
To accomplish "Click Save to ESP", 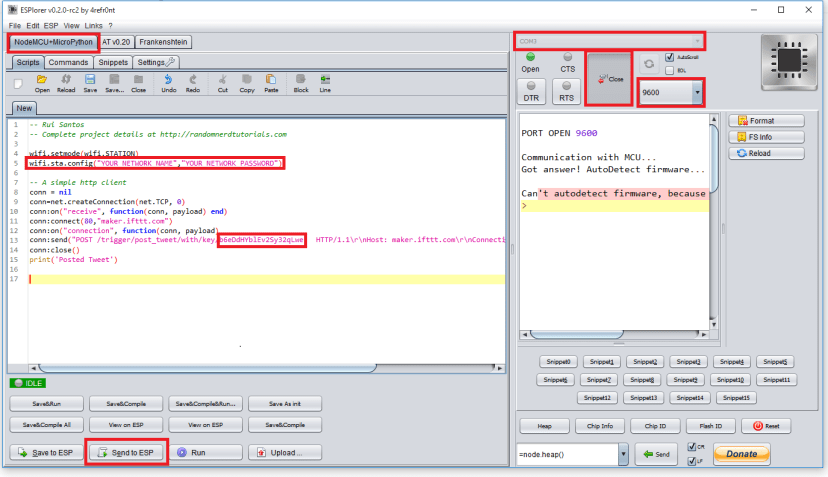I will tap(46, 453).
